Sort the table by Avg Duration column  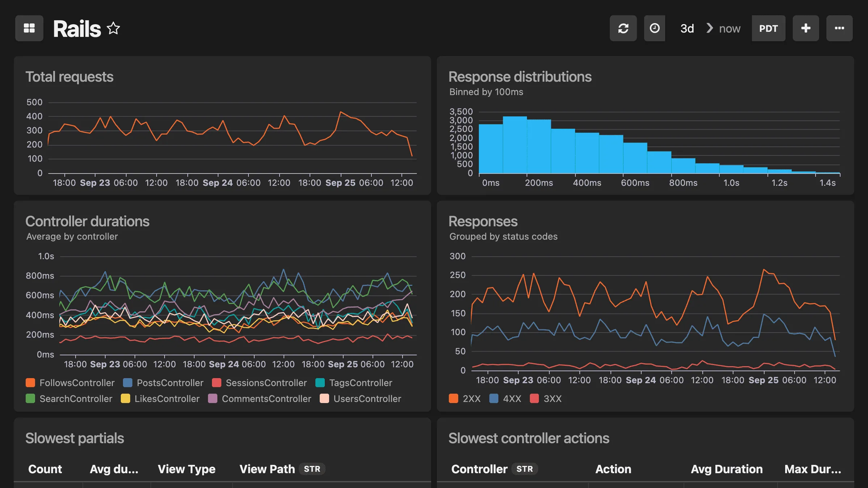[727, 469]
